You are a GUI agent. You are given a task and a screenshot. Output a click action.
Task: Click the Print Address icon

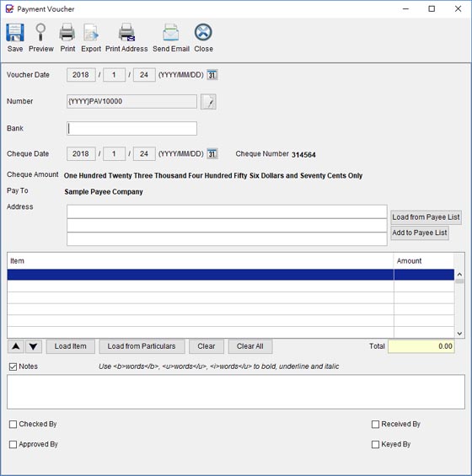[126, 38]
